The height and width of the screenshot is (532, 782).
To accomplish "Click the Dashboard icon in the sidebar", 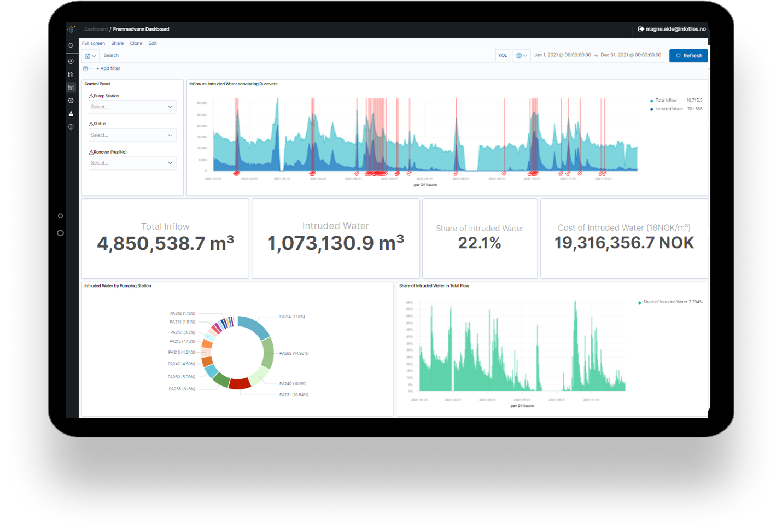I will pyautogui.click(x=71, y=87).
